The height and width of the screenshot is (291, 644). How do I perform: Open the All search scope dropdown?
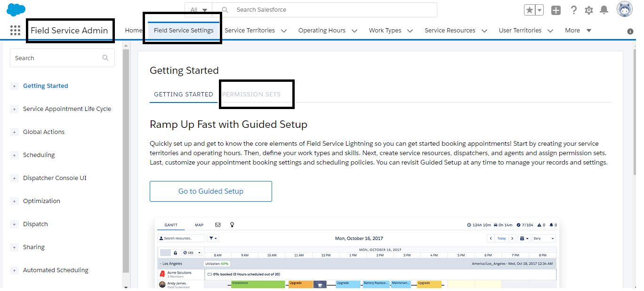[x=199, y=10]
